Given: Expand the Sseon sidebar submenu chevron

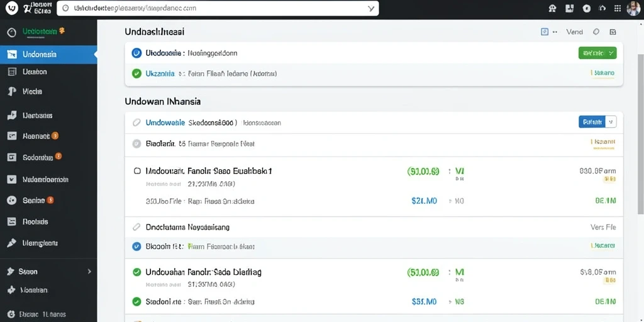Looking at the screenshot, I should (89, 272).
